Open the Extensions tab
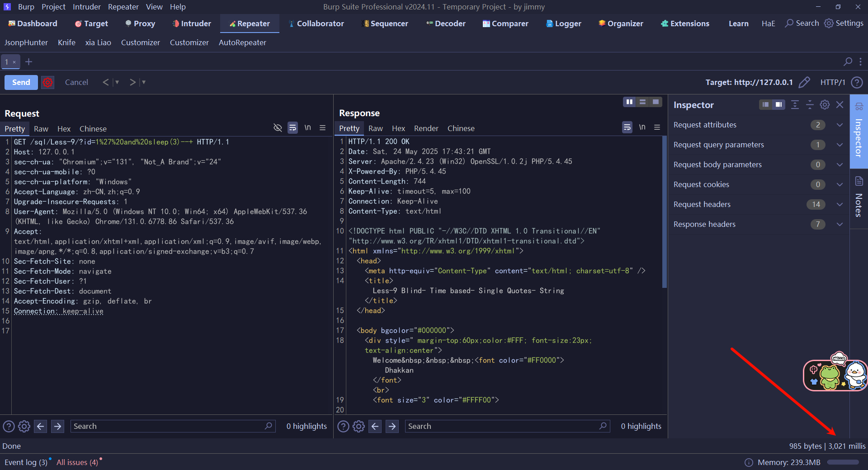Image resolution: width=868 pixels, height=470 pixels. (685, 23)
